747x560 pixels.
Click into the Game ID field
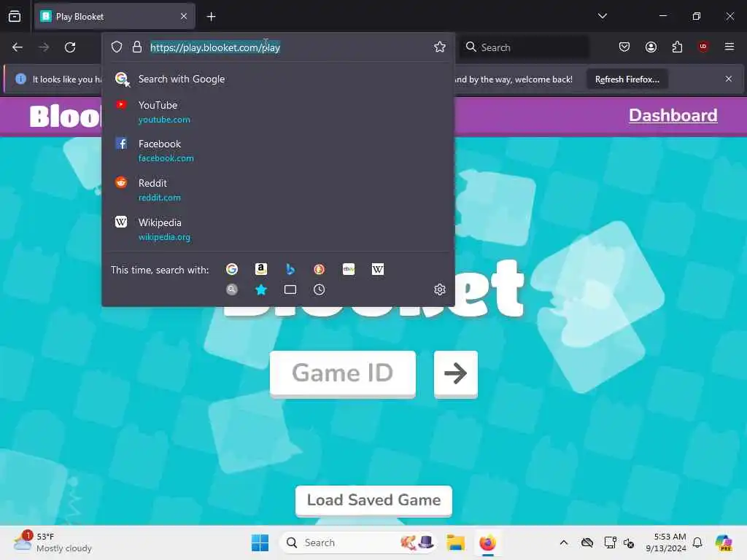(343, 373)
